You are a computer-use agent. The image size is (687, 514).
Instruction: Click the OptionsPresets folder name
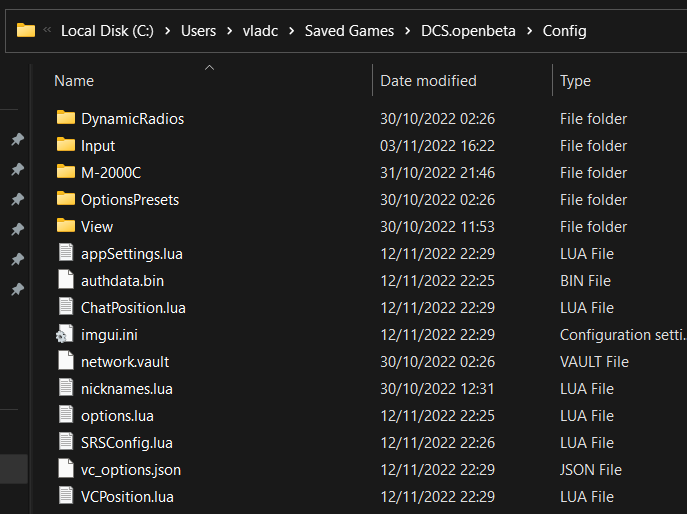[130, 200]
